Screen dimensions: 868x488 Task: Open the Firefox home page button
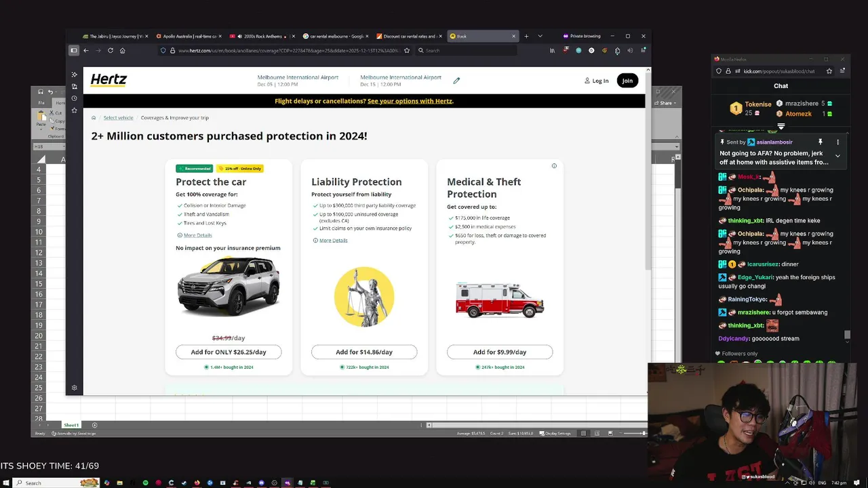[x=122, y=50]
